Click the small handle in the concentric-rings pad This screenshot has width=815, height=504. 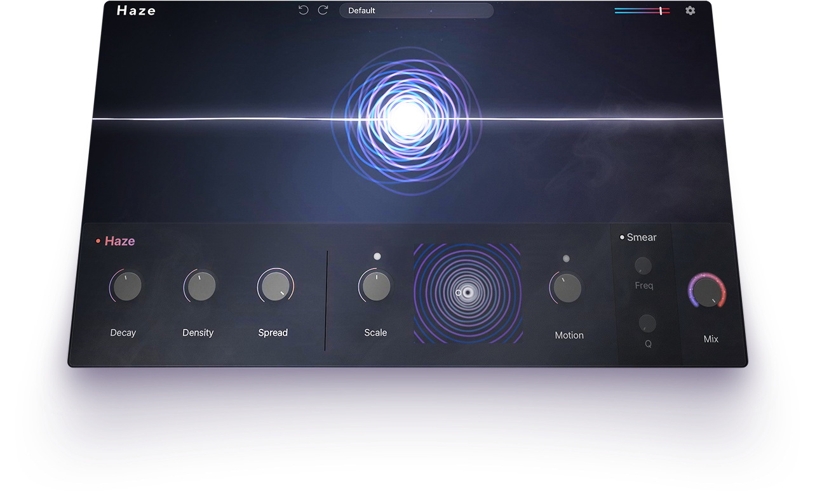point(459,293)
